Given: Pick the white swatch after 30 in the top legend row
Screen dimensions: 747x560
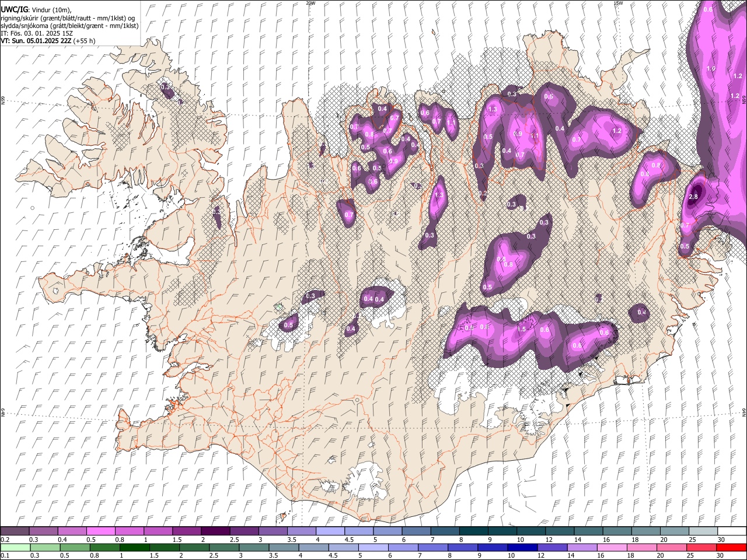Looking at the screenshot, I should pos(732,531).
